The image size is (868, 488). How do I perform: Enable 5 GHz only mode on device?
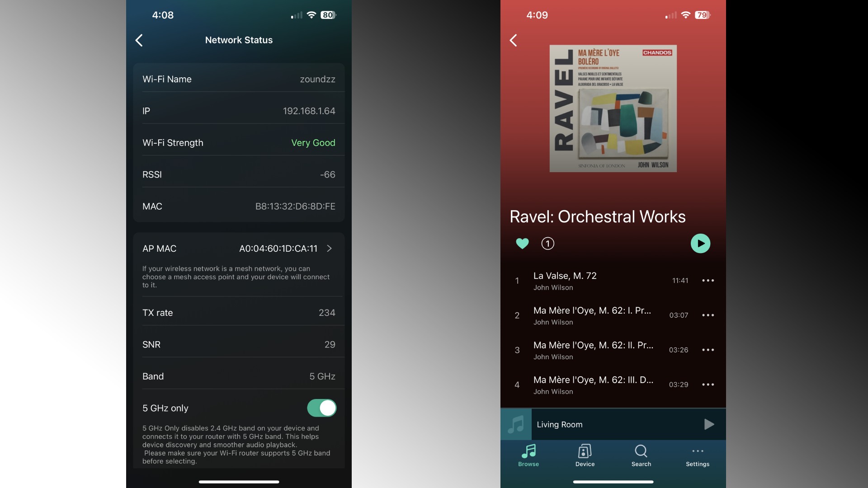322,408
